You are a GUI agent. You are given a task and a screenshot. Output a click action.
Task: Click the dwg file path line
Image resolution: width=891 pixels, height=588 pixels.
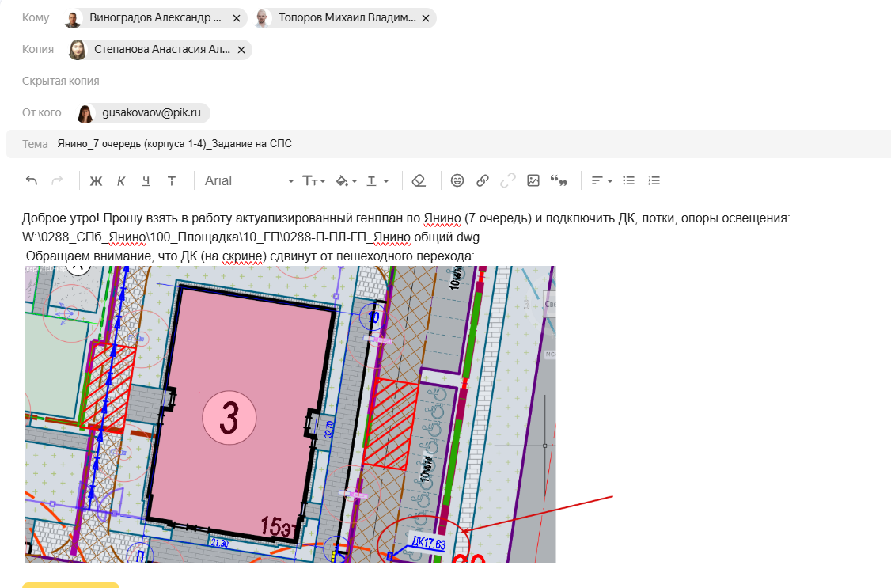coord(251,237)
